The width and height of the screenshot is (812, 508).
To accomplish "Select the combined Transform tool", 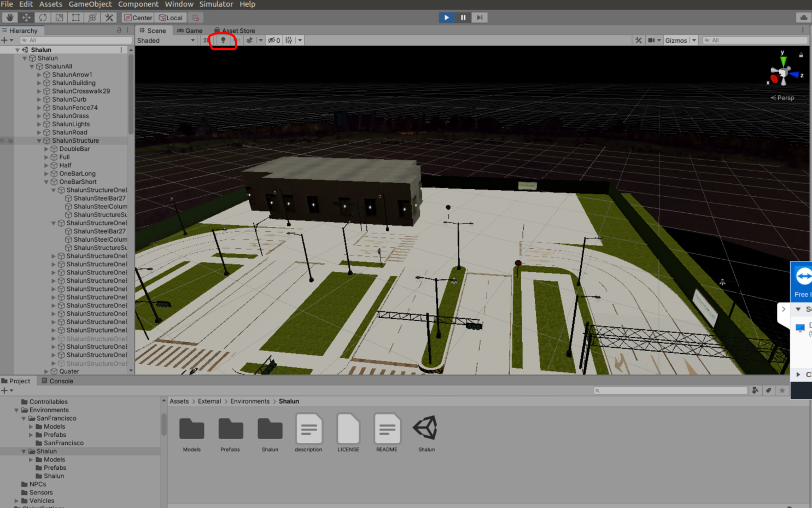I will pos(92,17).
